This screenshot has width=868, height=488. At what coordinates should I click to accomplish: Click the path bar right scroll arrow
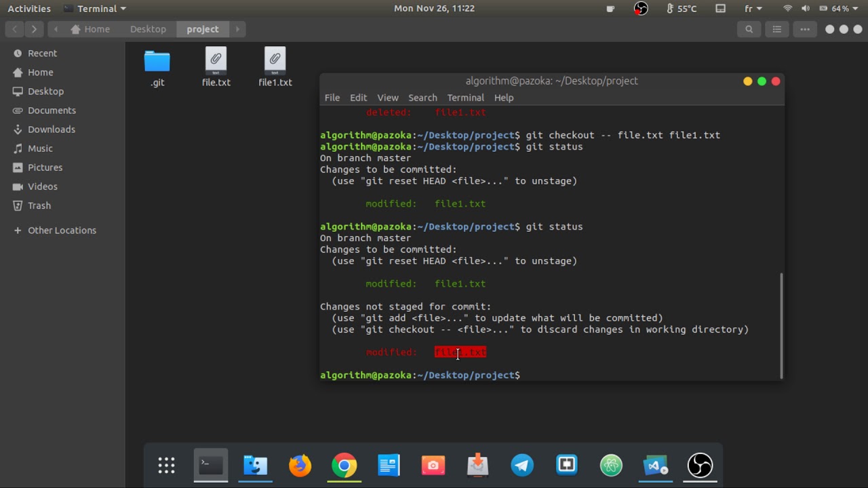click(237, 29)
